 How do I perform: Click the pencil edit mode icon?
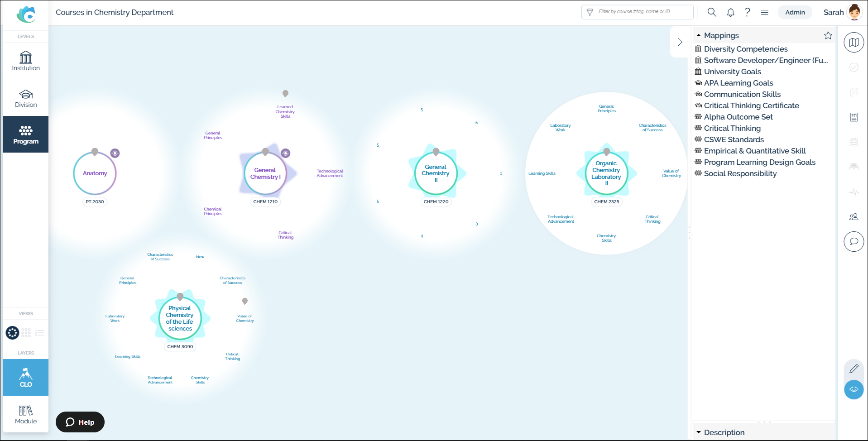click(x=854, y=369)
